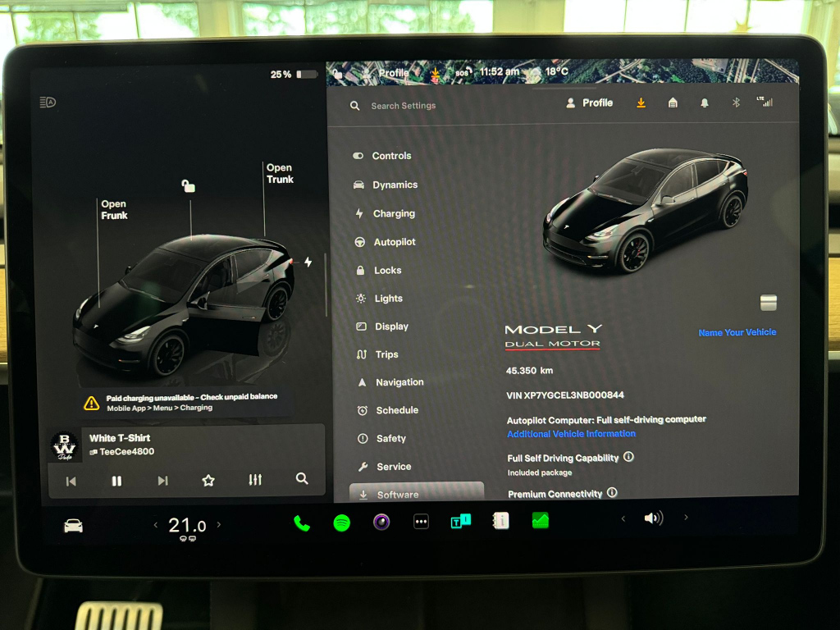Skip to next track
Image resolution: width=840 pixels, height=630 pixels.
(163, 481)
